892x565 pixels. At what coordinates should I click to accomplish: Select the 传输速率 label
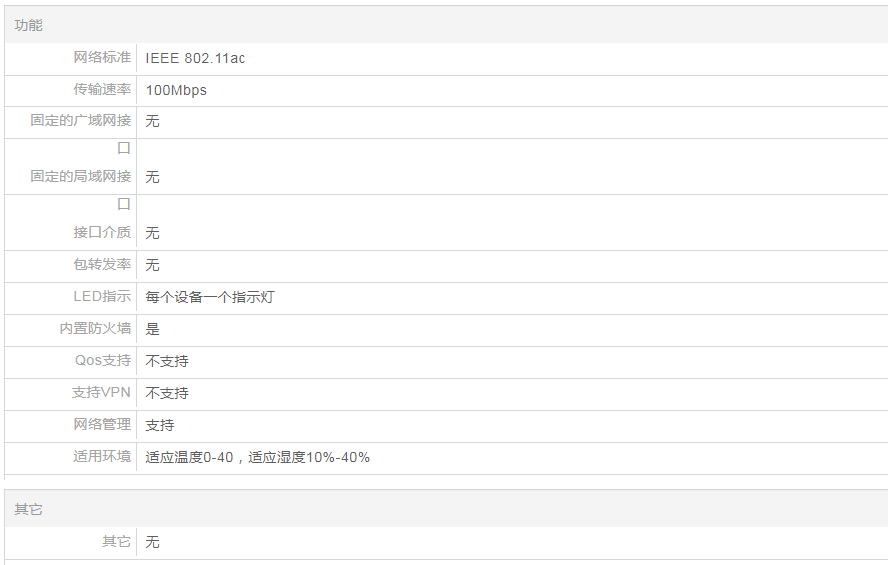(x=102, y=90)
